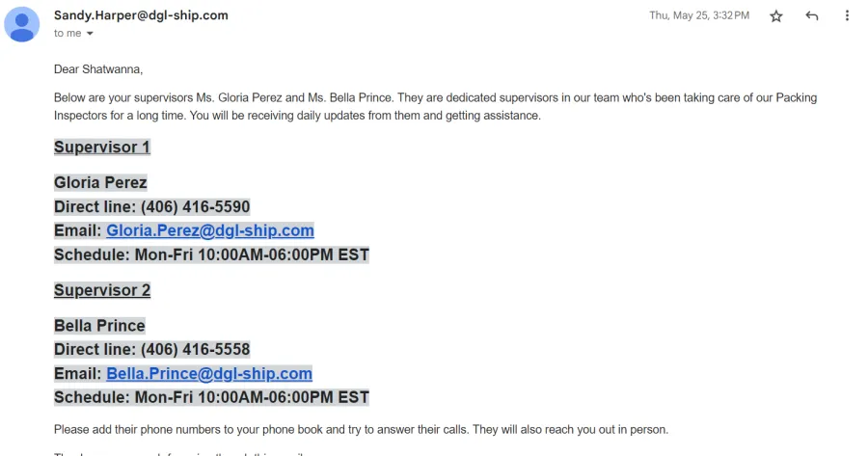Open the Gloria.Perez@dgl-ship.com email link
Viewport: 868px width, 456px height.
(210, 230)
